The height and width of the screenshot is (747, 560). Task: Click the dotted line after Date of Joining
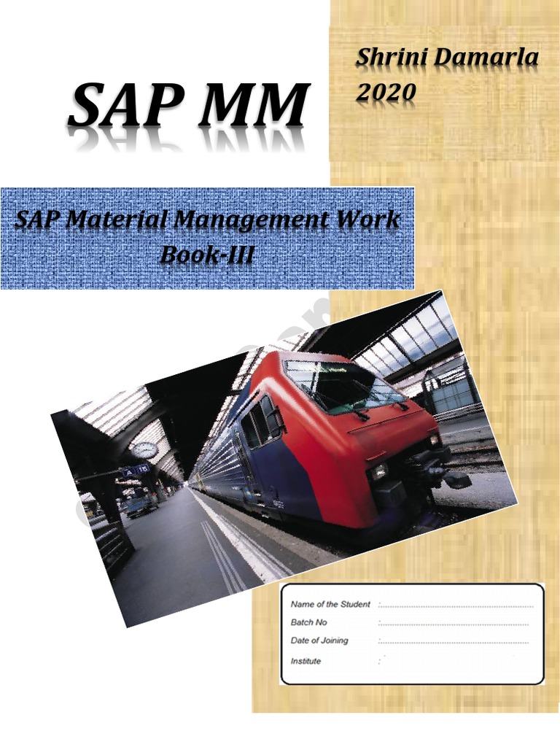[454, 643]
